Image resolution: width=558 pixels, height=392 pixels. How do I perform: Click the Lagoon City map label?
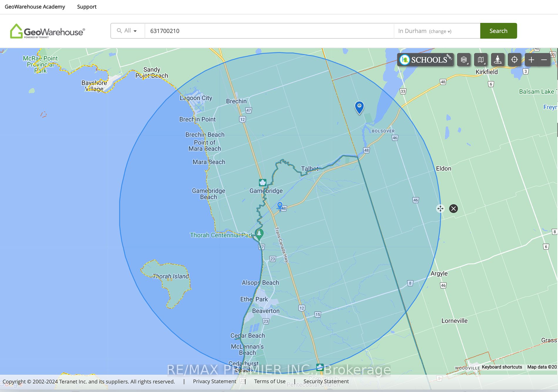196,98
